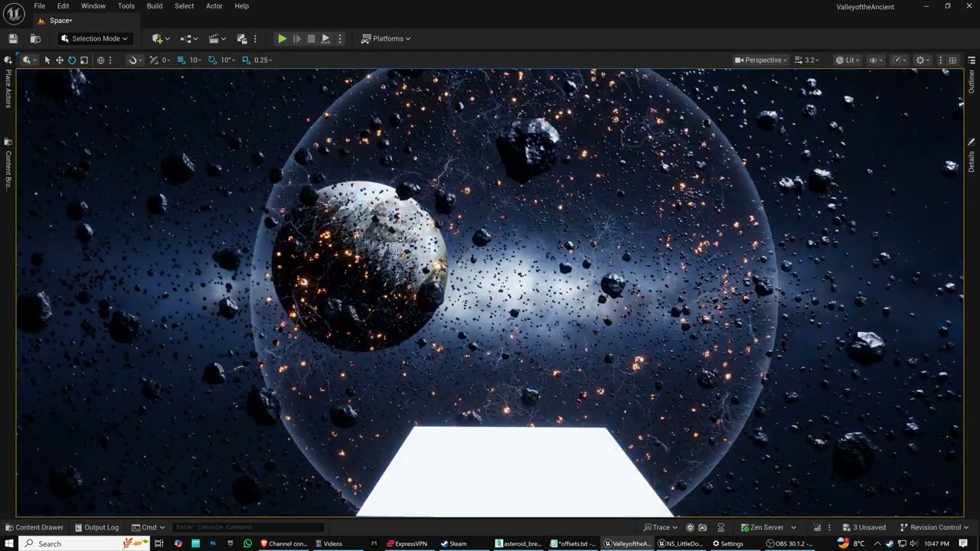Select the translate (move) gizmo tool

click(59, 60)
